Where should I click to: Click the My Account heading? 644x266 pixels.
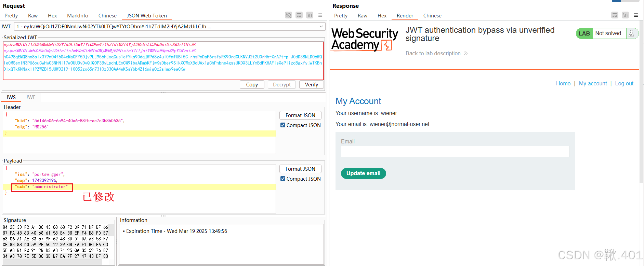pos(358,101)
